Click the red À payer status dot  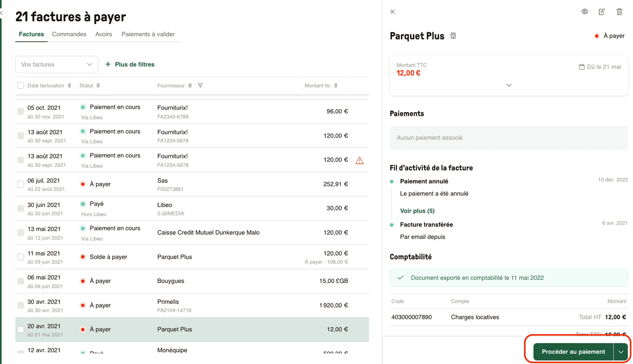pos(597,36)
